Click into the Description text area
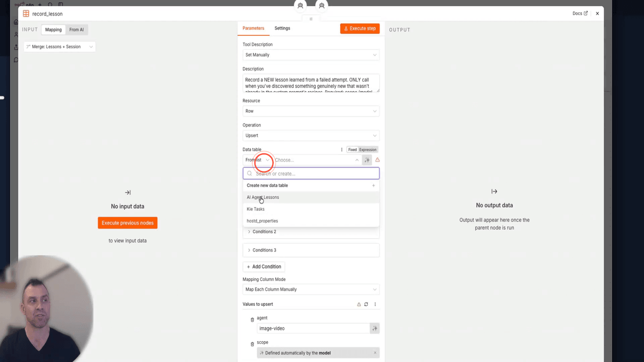This screenshot has width=644, height=362. click(x=311, y=83)
